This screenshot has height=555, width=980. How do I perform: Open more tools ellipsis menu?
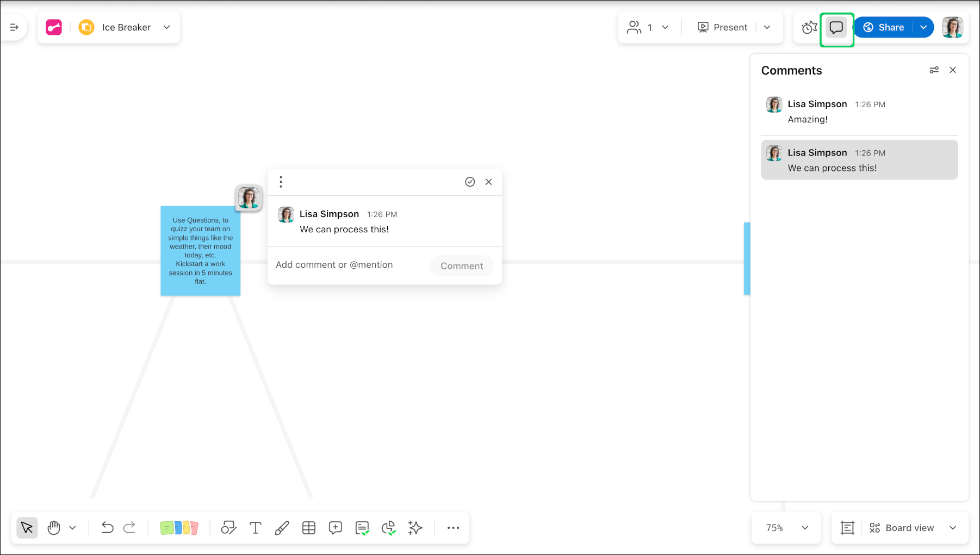pyautogui.click(x=453, y=528)
